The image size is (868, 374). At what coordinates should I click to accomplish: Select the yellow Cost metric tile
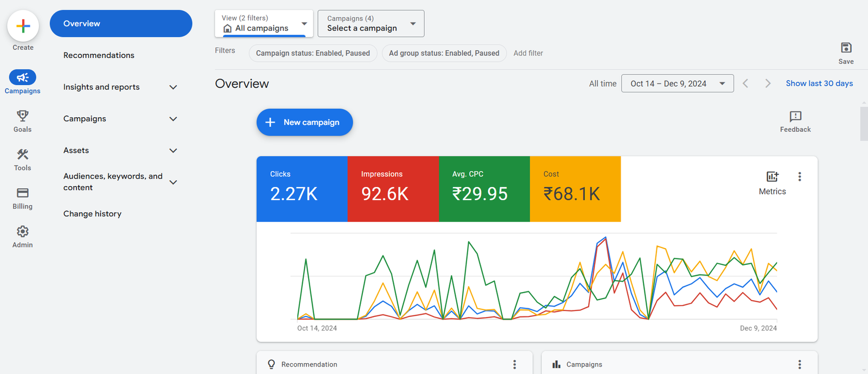575,189
